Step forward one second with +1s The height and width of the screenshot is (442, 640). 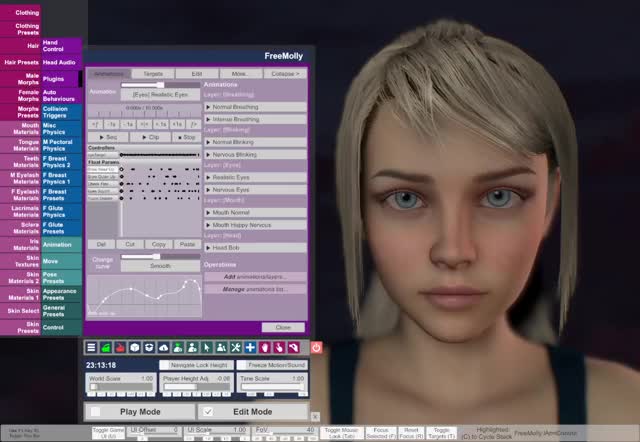pos(177,124)
